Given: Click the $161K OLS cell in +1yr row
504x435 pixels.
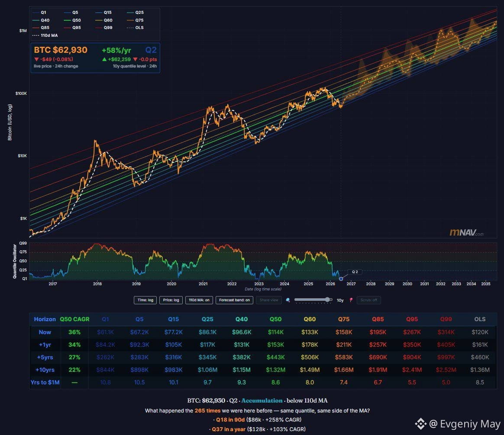Looking at the screenshot, I should click(x=480, y=345).
